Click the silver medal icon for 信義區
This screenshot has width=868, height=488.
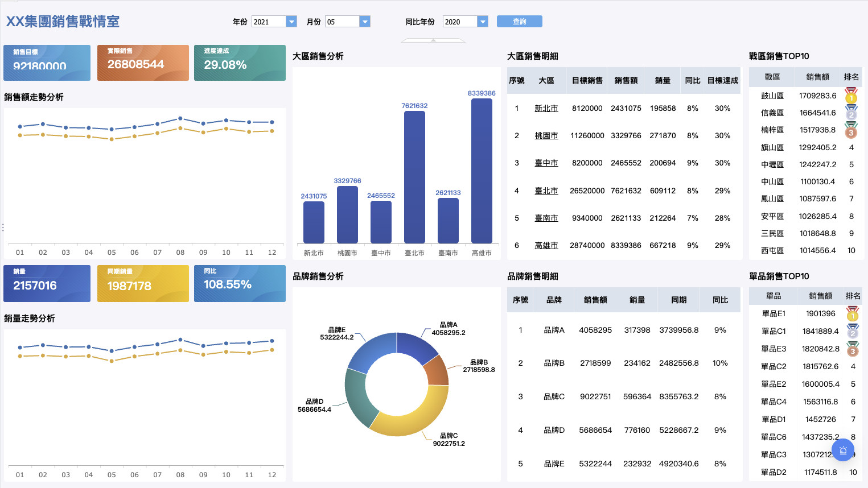pyautogui.click(x=851, y=113)
